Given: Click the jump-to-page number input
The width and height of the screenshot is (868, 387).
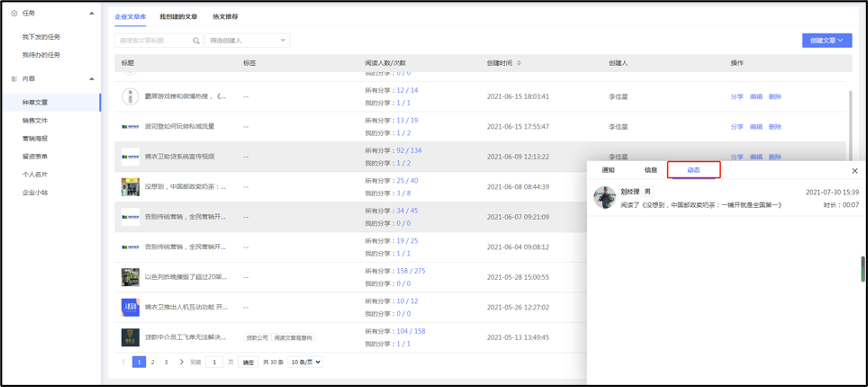Looking at the screenshot, I should click(214, 362).
